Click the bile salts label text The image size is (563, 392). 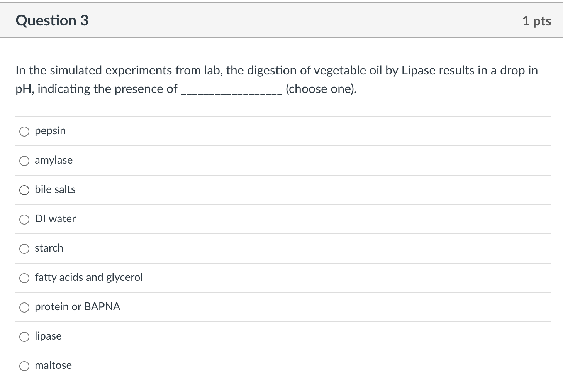tap(55, 189)
